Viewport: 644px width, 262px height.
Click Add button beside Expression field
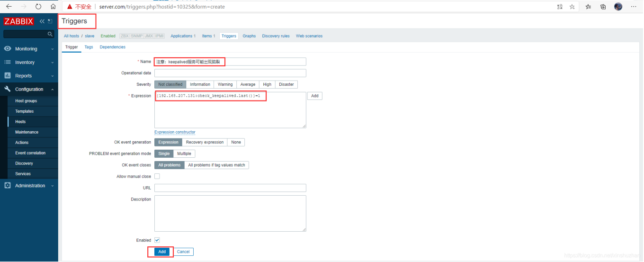click(315, 96)
